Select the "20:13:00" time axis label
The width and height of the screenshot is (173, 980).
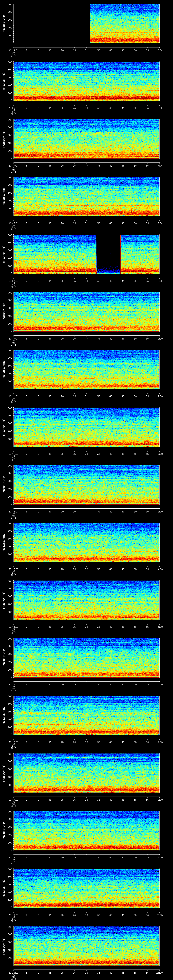click(13, 569)
